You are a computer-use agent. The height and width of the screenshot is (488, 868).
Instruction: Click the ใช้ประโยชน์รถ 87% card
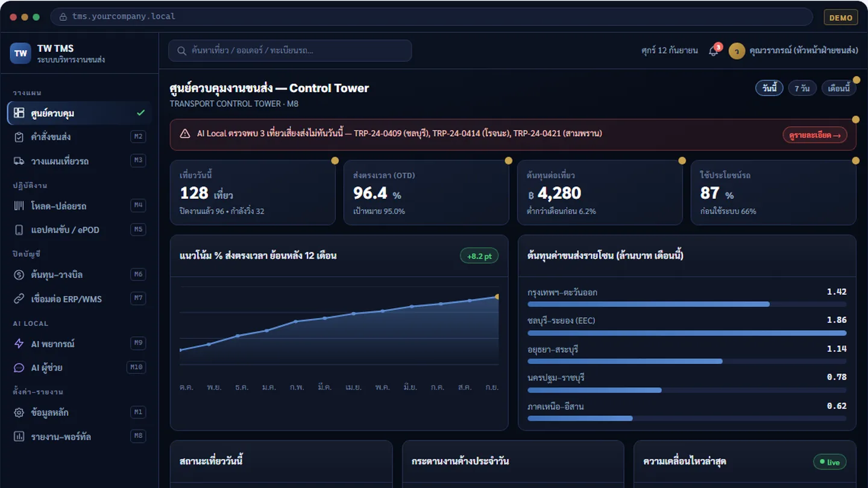click(773, 193)
